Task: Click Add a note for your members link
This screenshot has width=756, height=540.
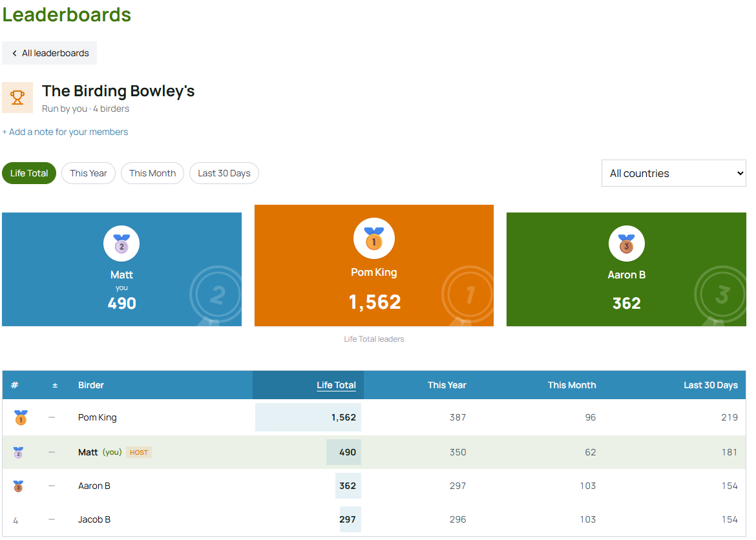Action: [65, 132]
